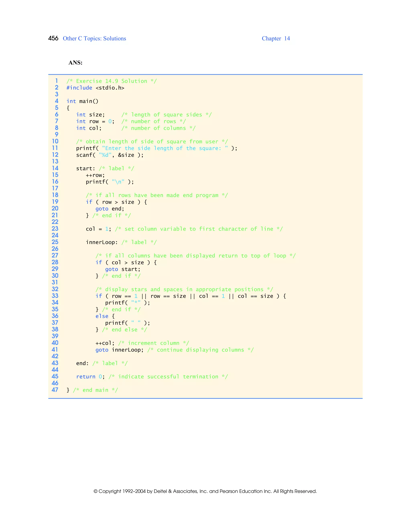Click the copyright notice by Deitel & Associates
411x532 pixels.
(x=205, y=491)
